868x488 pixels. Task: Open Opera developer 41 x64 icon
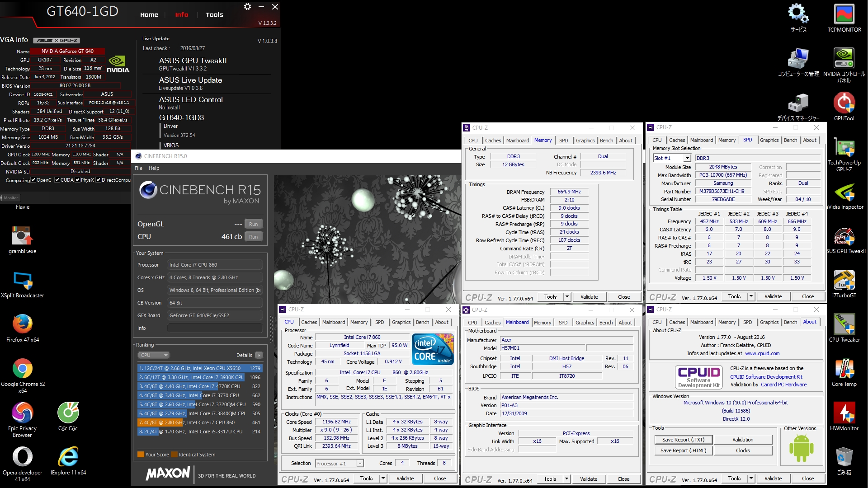(22, 464)
